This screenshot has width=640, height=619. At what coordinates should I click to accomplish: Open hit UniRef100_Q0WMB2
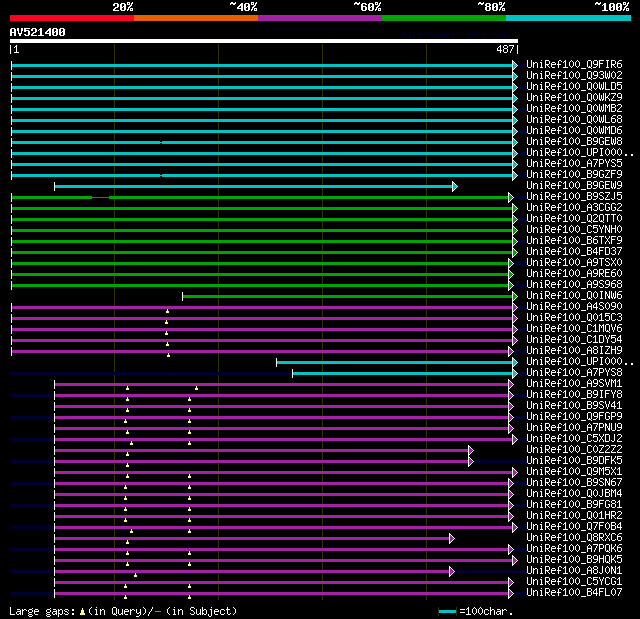pyautogui.click(x=574, y=109)
